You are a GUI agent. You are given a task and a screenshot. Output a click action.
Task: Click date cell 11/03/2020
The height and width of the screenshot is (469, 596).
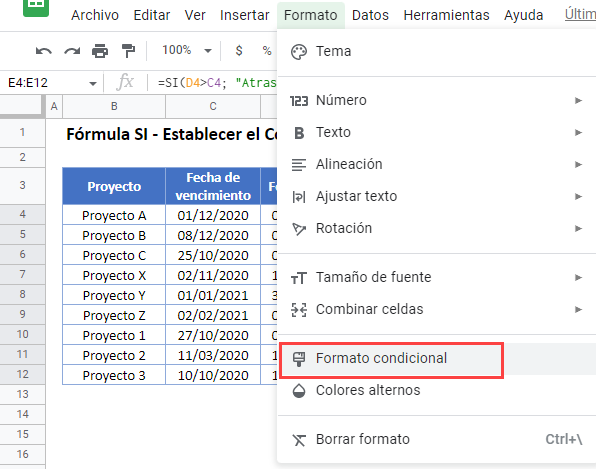(213, 355)
